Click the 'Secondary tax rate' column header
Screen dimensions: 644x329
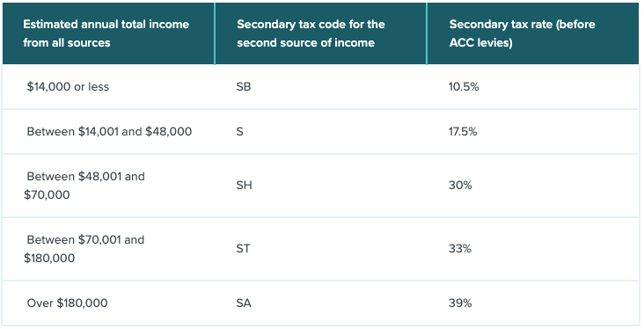coord(533,33)
